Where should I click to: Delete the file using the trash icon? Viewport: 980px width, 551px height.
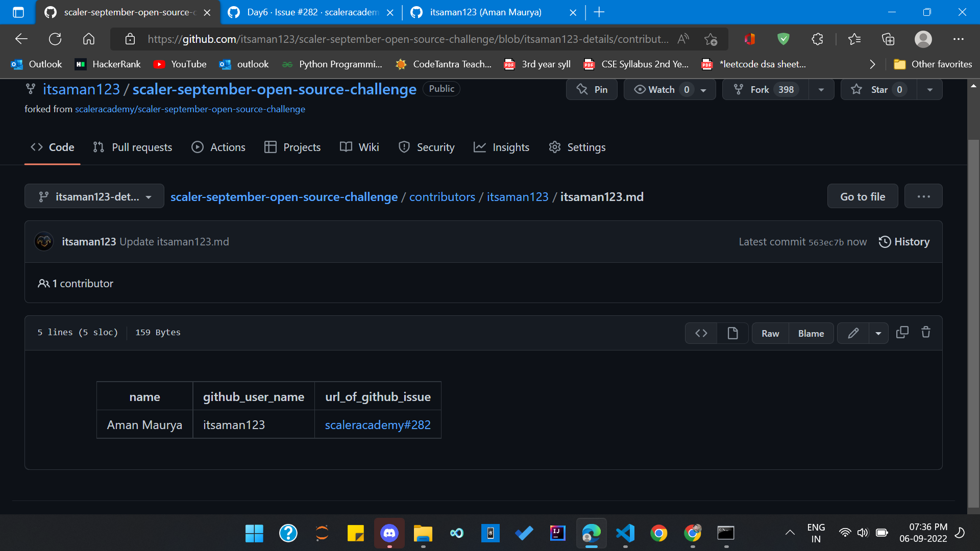926,332
